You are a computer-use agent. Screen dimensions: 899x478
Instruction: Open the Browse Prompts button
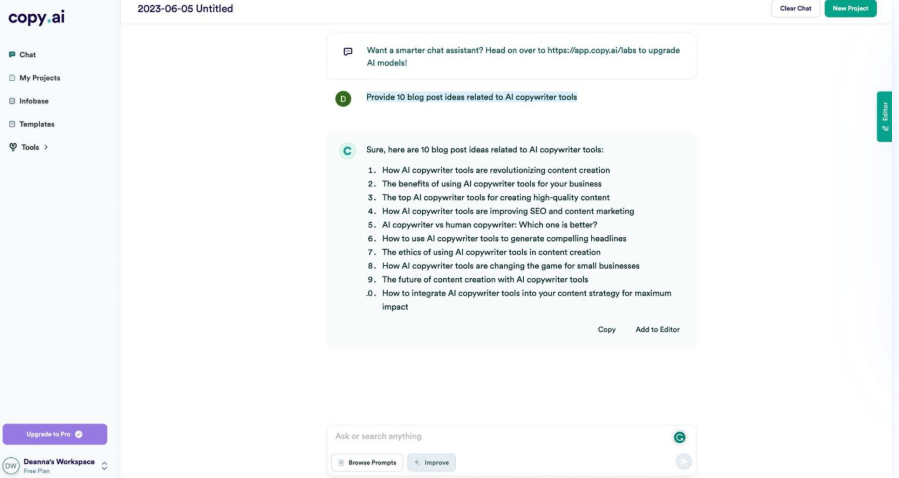tap(367, 462)
